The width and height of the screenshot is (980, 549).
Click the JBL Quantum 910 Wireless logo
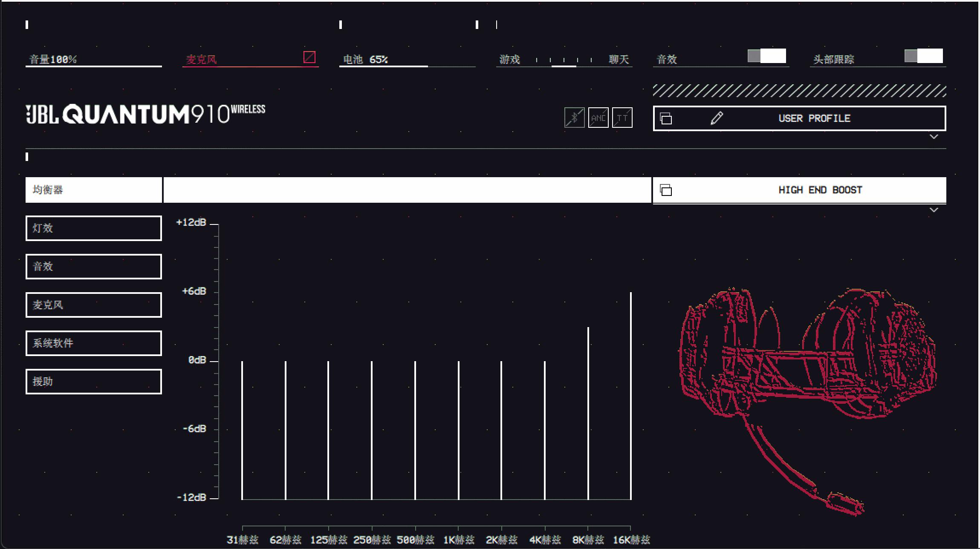tap(145, 114)
